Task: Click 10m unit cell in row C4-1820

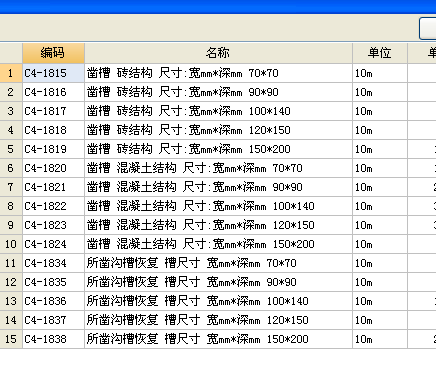Action: [380, 168]
